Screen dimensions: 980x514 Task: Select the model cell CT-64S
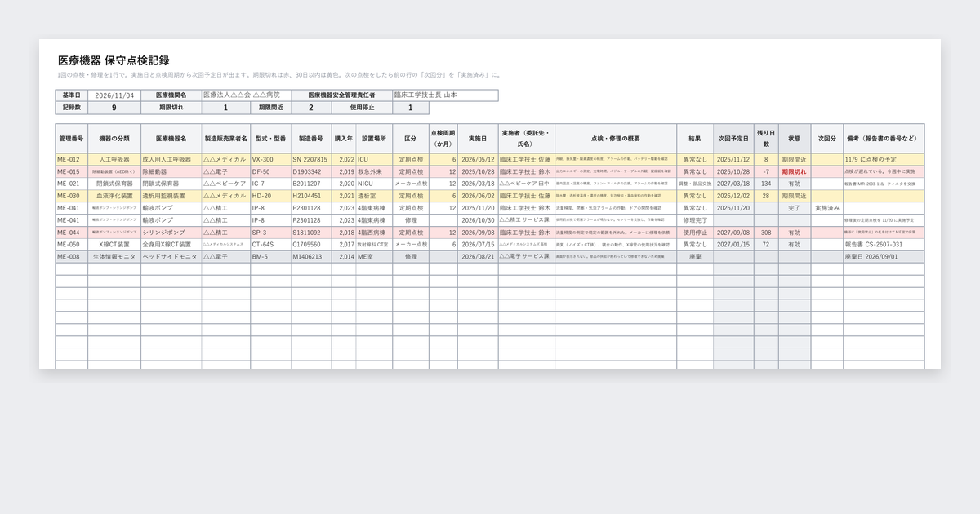271,245
